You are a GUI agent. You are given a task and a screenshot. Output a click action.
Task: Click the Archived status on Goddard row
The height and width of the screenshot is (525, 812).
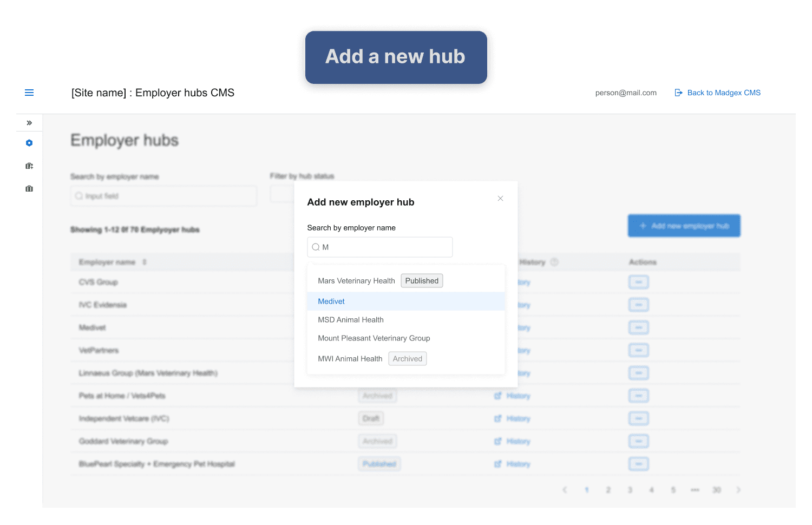point(377,441)
